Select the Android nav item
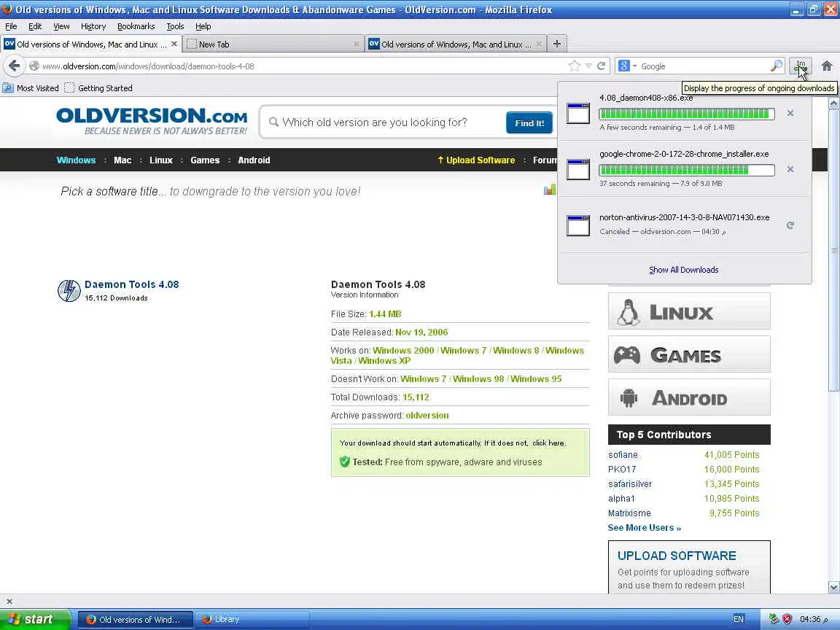840x630 pixels. [x=254, y=160]
